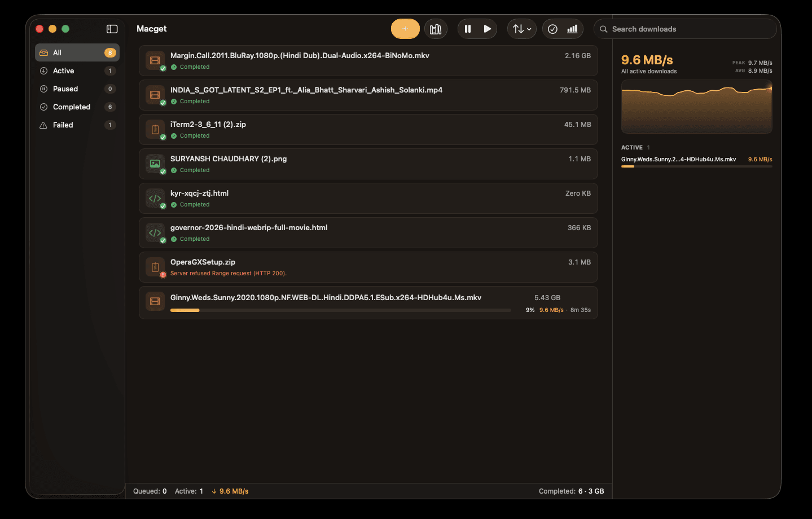The image size is (812, 519).
Task: Click the status bar download speed indicator
Action: (230, 491)
